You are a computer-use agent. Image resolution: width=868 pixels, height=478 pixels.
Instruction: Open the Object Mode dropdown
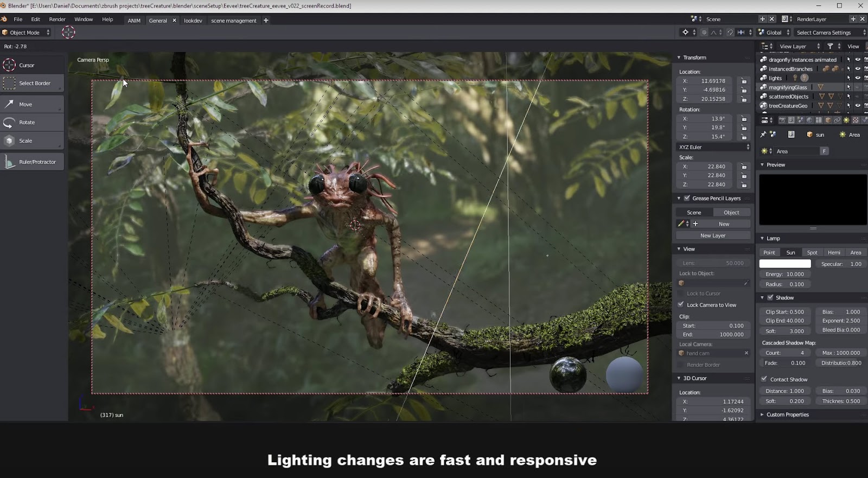(26, 33)
